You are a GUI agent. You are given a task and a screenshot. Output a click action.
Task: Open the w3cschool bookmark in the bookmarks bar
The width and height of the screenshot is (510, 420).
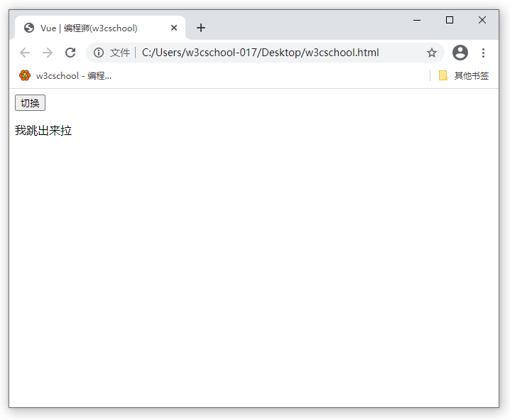[x=65, y=75]
